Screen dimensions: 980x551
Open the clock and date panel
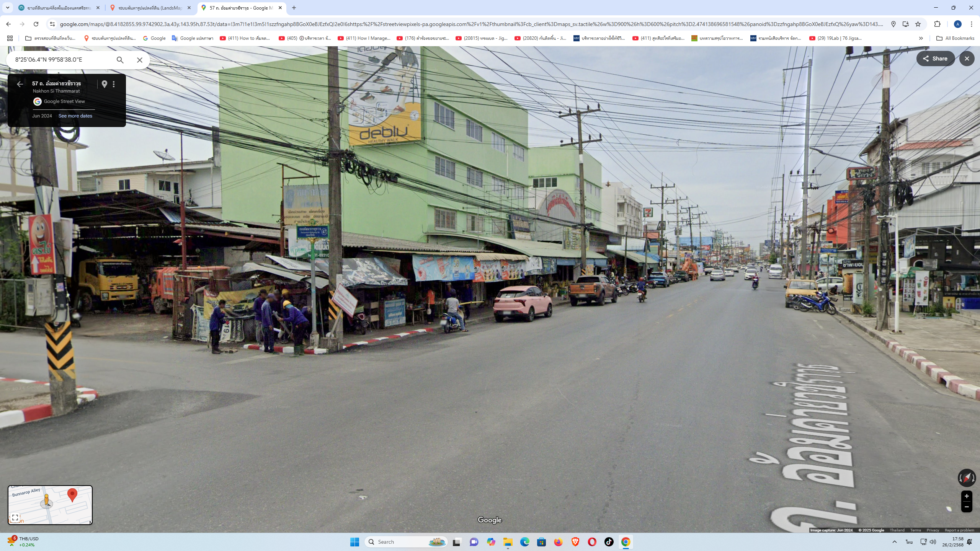click(953, 542)
